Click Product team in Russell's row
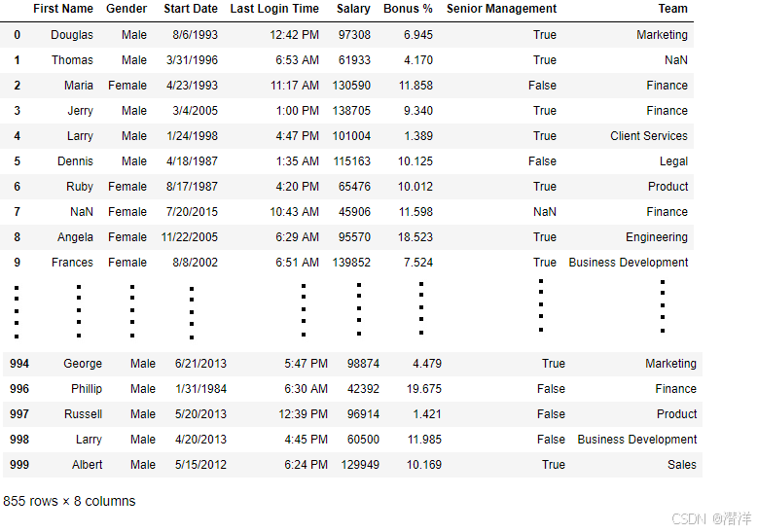The height and width of the screenshot is (532, 758). (677, 414)
